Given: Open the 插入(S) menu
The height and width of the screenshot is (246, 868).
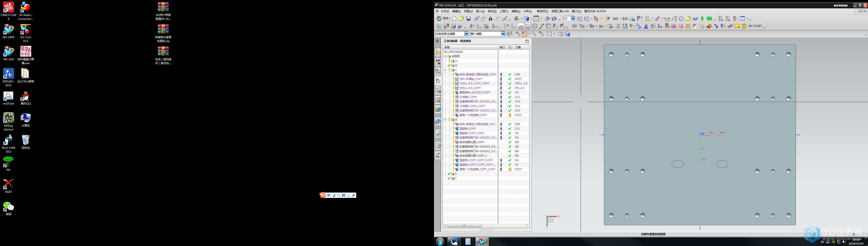Looking at the screenshot, I should coord(480,11).
